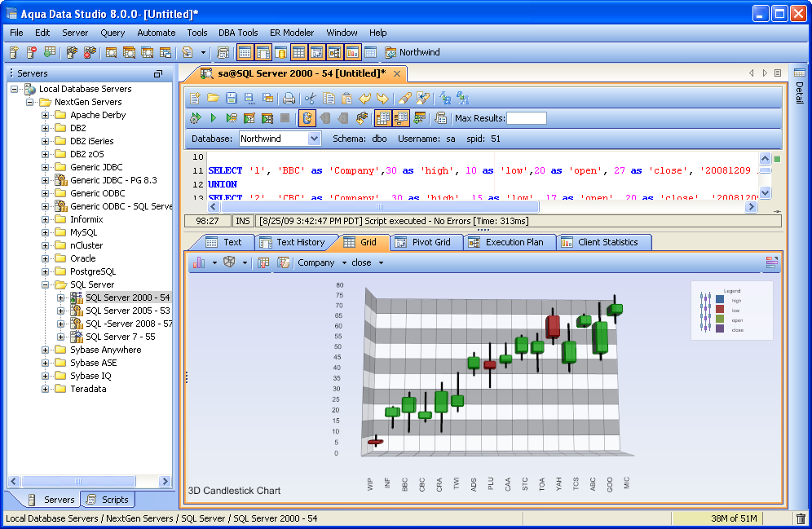The height and width of the screenshot is (529, 812).
Task: Toggle the Auto Commit highlighted button
Action: pos(307,118)
